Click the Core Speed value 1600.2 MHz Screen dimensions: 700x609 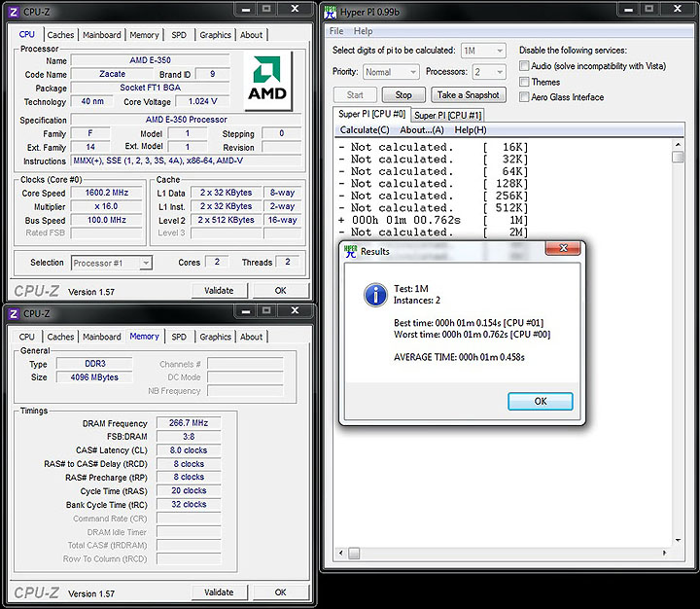(107, 193)
